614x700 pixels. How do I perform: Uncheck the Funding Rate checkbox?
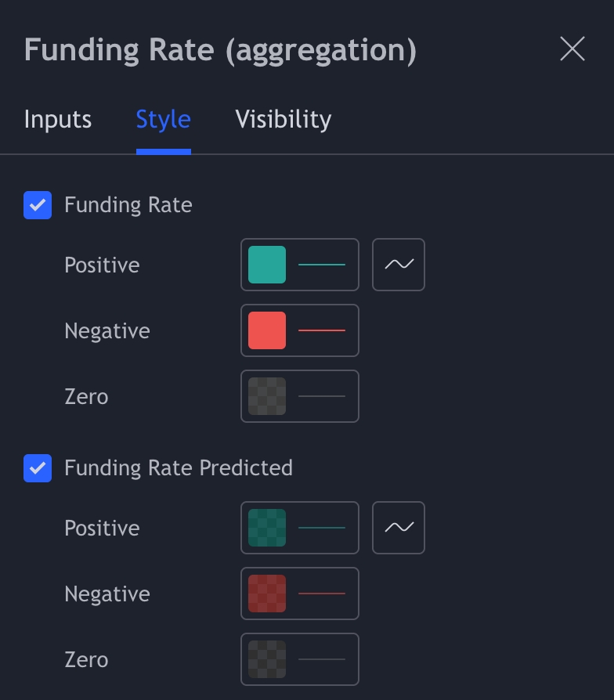coord(38,205)
